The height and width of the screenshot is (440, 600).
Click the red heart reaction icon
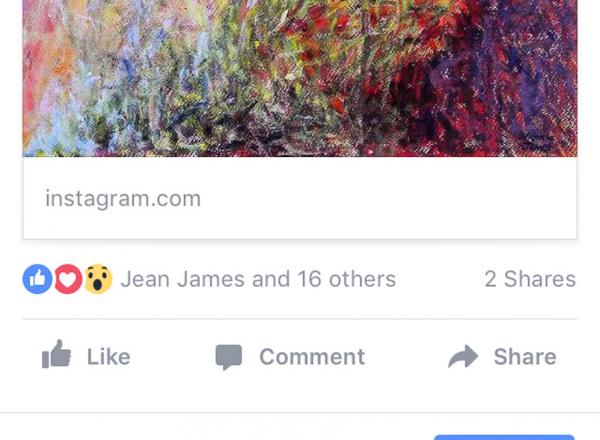point(68,279)
